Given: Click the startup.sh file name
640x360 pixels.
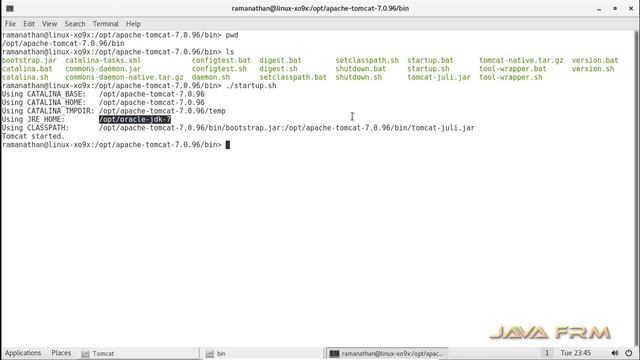Looking at the screenshot, I should (x=428, y=69).
